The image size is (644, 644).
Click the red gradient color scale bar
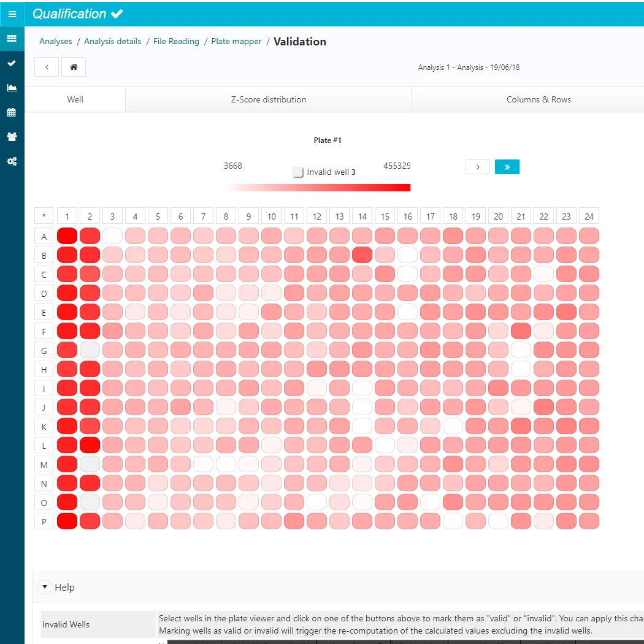point(318,188)
